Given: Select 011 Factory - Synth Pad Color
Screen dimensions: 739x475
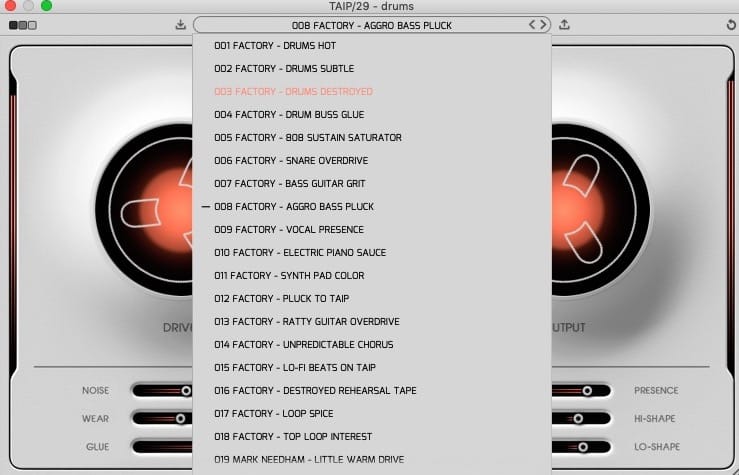Looking at the screenshot, I should [372, 276].
